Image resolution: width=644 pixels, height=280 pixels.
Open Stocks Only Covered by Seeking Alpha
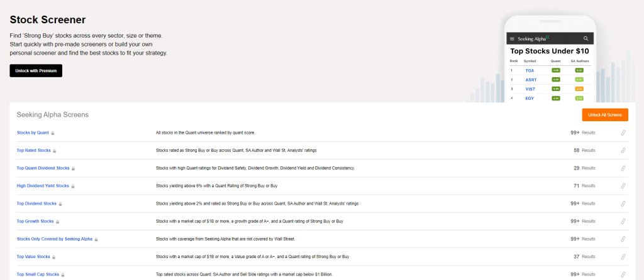point(55,239)
